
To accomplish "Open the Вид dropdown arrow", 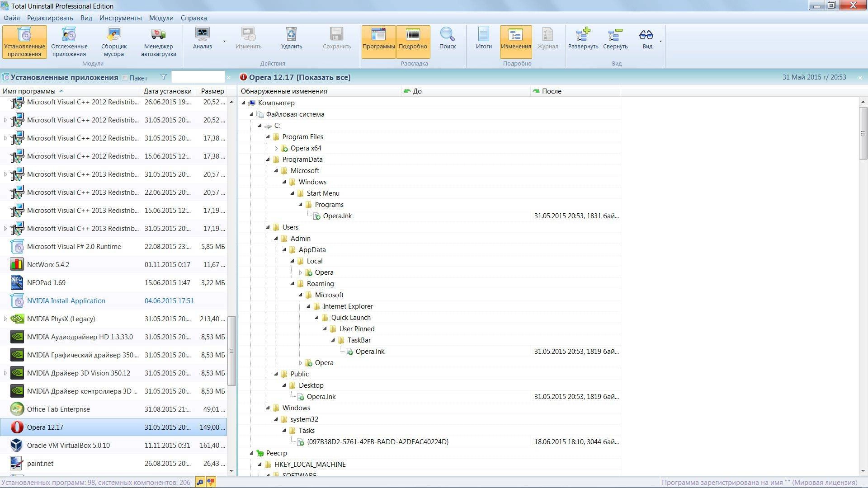I will coord(660,42).
